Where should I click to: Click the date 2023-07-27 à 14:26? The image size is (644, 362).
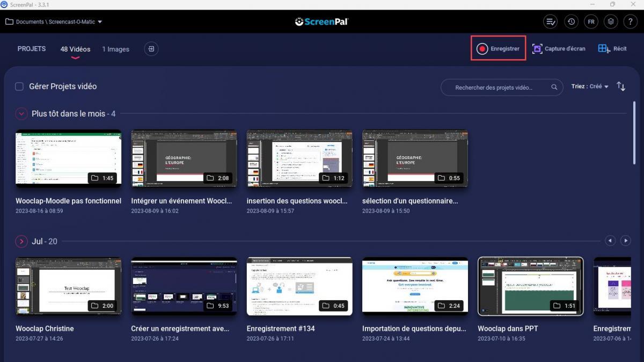pos(39,338)
